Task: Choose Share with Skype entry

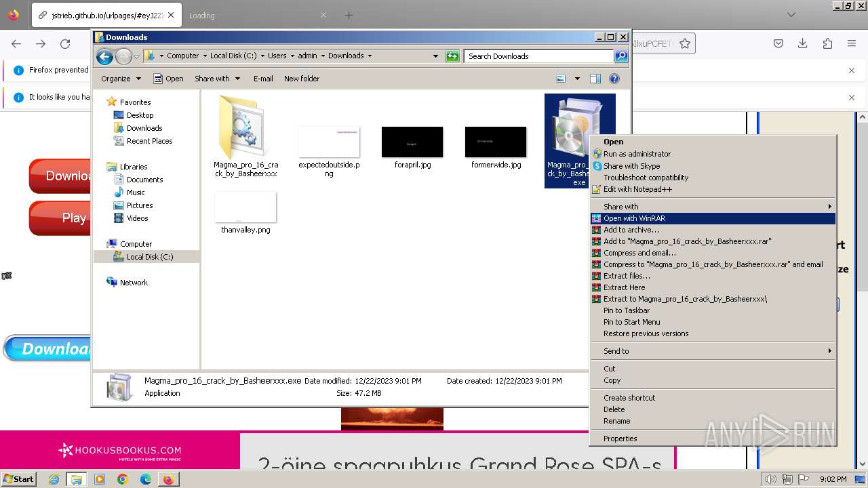Action: coord(713,166)
